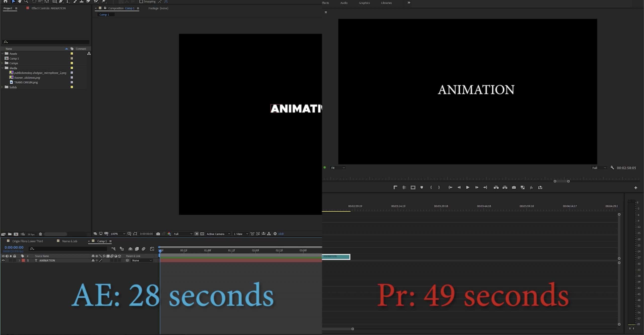Click the Extract button in Premiere monitor
The image size is (644, 335).
[505, 187]
